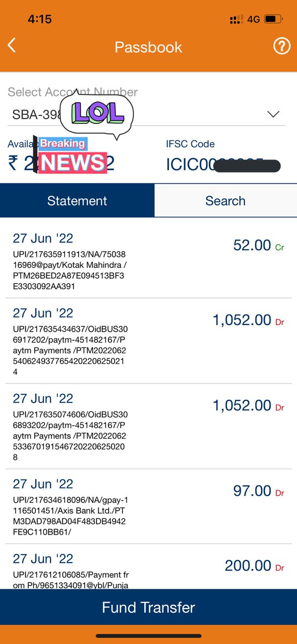Image resolution: width=297 pixels, height=644 pixels.
Task: Switch to the Search tab
Action: 226,201
